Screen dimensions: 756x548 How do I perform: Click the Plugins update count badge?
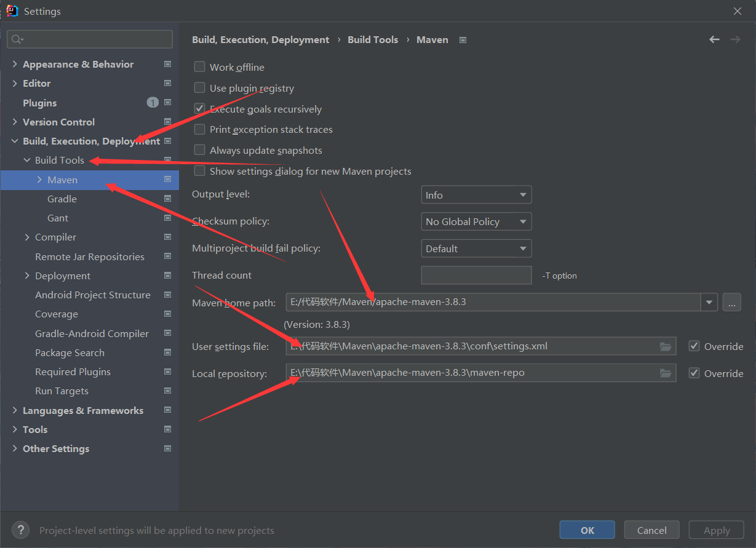(153, 103)
